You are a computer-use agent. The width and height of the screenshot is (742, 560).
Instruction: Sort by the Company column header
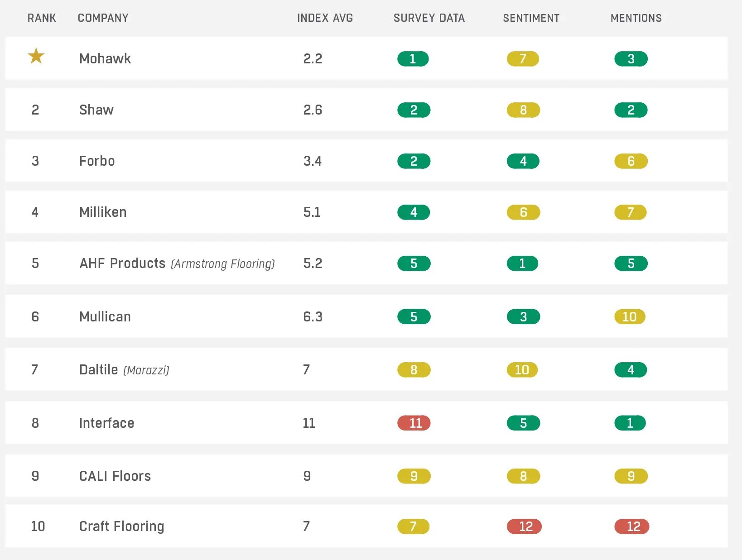pos(103,18)
